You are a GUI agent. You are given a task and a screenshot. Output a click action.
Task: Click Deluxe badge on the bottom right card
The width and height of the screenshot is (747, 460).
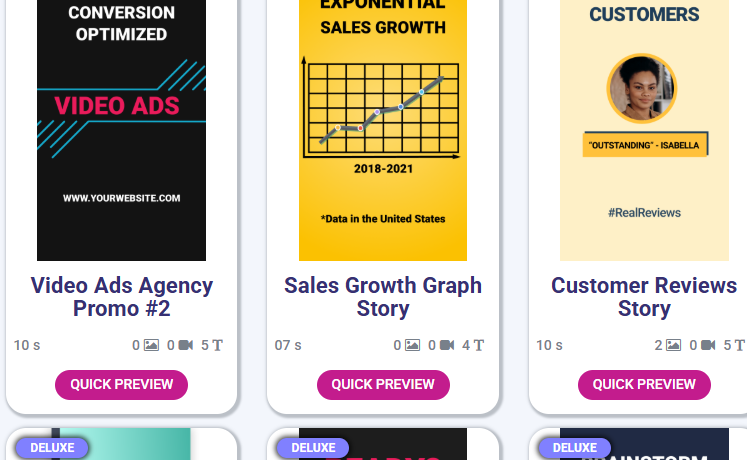575,447
